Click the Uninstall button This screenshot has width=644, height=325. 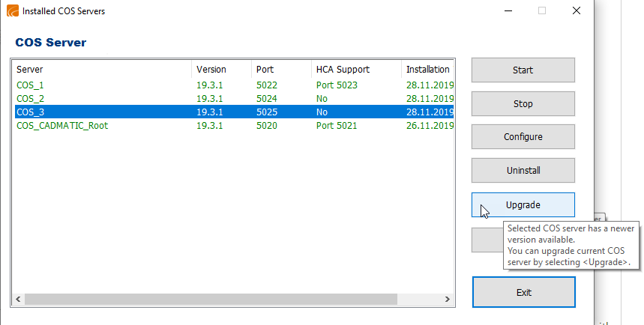click(x=523, y=171)
